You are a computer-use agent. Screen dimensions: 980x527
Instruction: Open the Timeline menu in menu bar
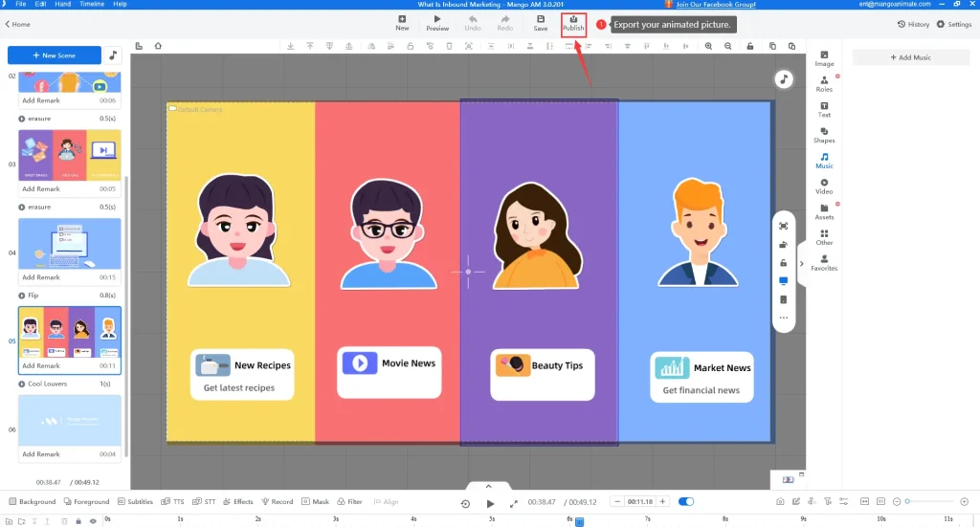tap(92, 5)
